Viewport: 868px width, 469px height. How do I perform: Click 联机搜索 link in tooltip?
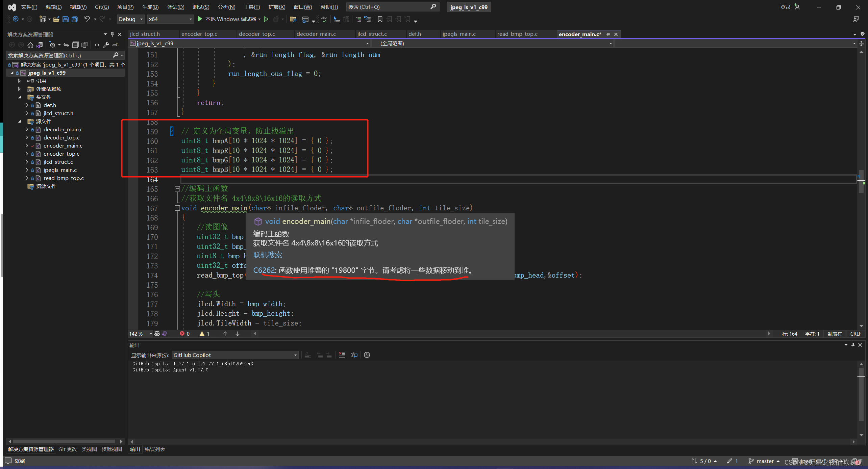tap(268, 255)
